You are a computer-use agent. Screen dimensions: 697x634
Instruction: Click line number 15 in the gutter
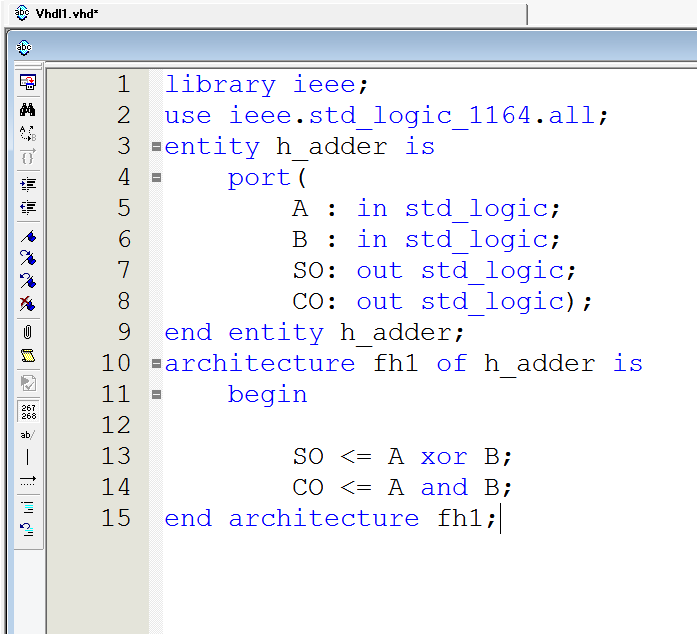tap(116, 518)
